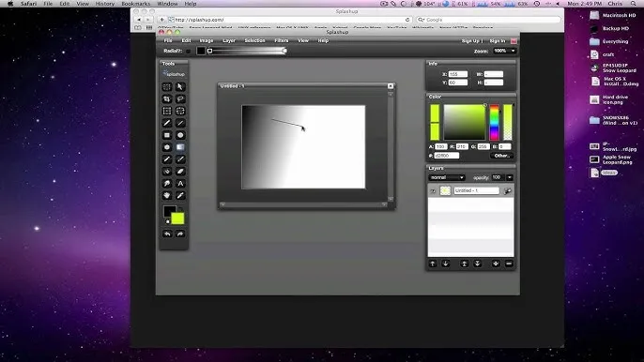The height and width of the screenshot is (362, 644).
Task: Open Splashup's File menu
Action: [x=168, y=40]
